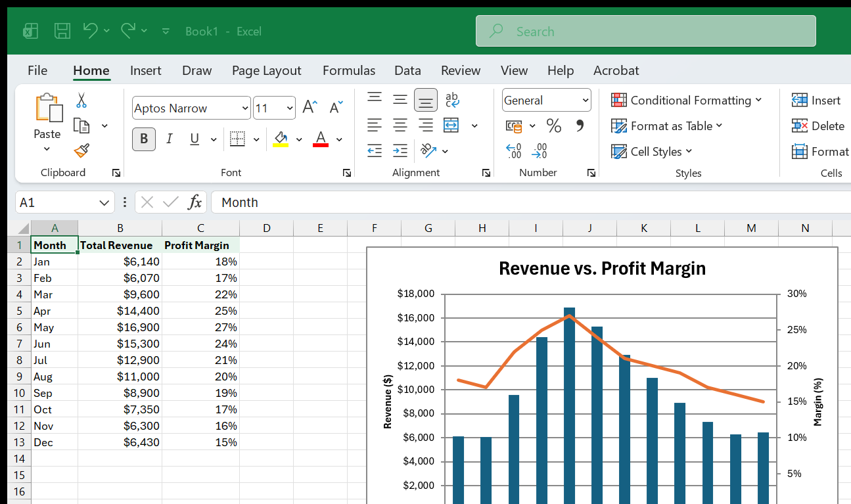The height and width of the screenshot is (504, 851).
Task: Open the font size dropdown
Action: point(290,108)
